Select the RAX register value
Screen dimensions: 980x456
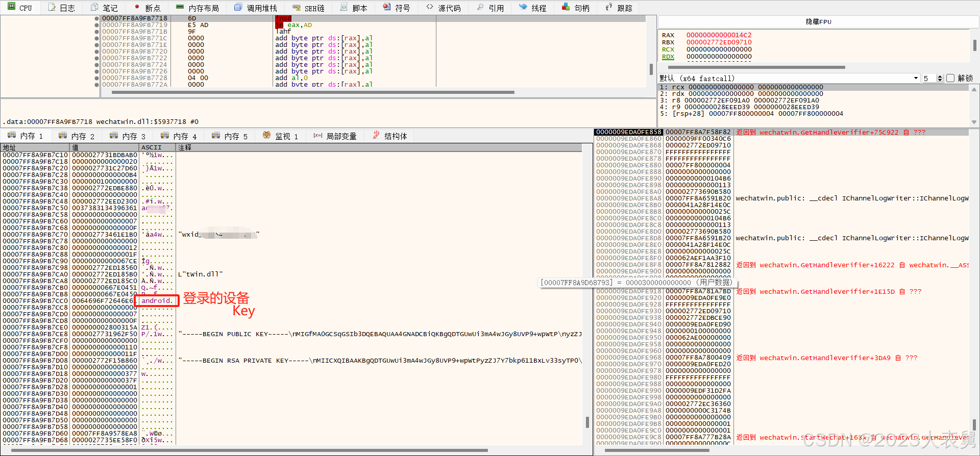click(719, 35)
